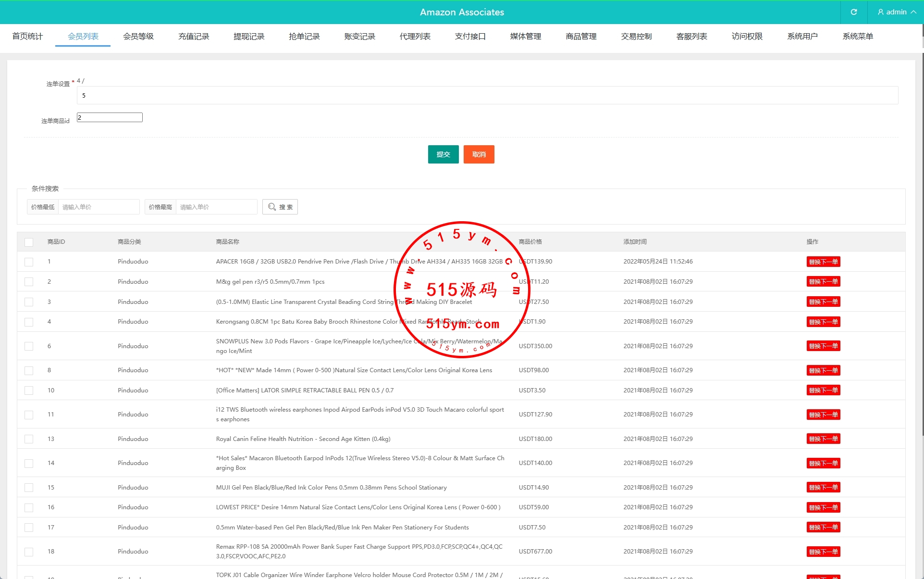The height and width of the screenshot is (579, 924).
Task: Click the 连单设置 text field containing 5
Action: (487, 95)
